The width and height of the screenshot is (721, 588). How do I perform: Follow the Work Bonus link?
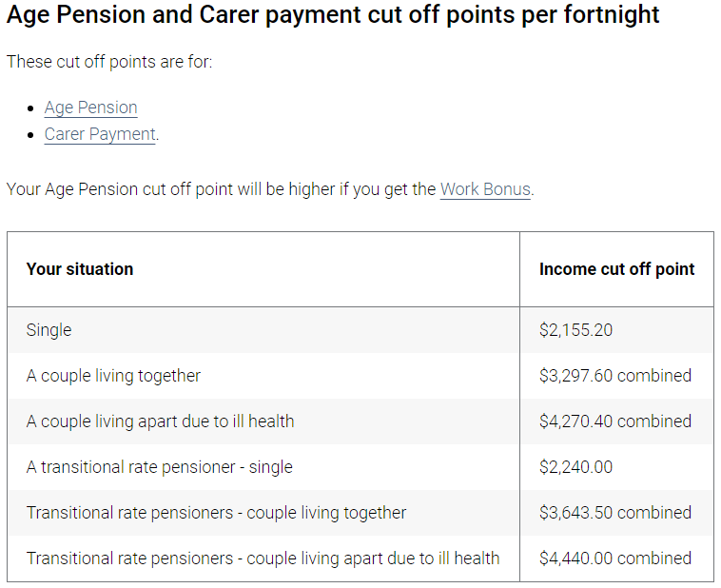(x=485, y=189)
